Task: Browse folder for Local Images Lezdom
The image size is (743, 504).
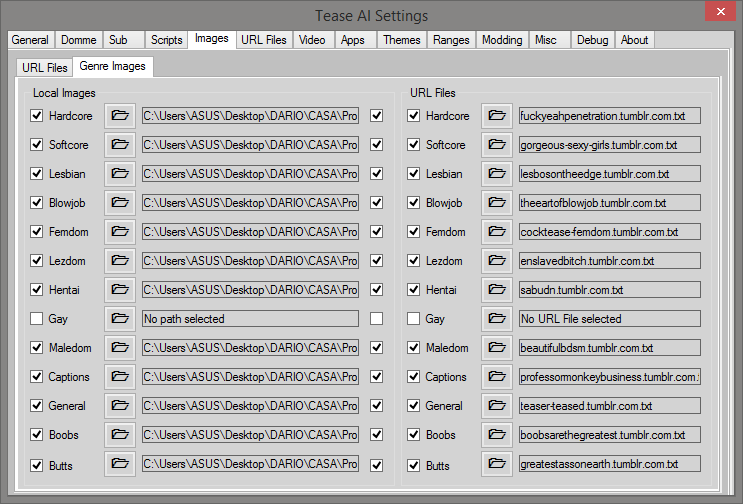Action: click(120, 261)
